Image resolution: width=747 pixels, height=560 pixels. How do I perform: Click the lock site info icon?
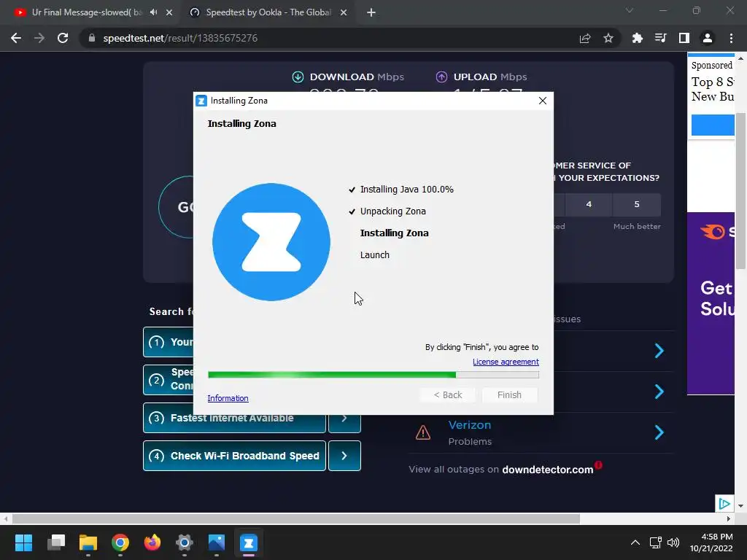(91, 38)
